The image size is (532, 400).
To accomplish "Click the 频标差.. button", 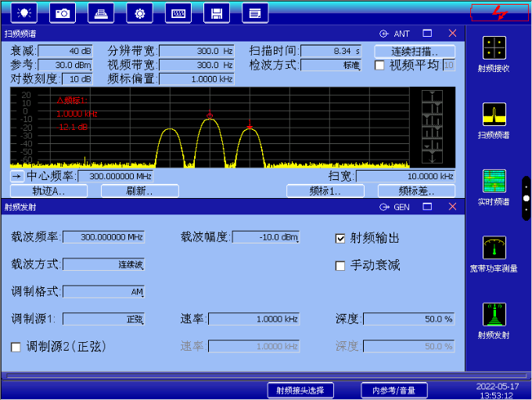I will pyautogui.click(x=417, y=191).
